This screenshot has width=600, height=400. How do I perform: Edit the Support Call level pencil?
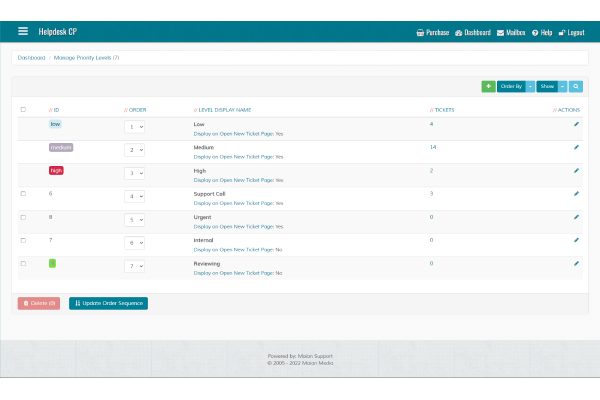pyautogui.click(x=576, y=194)
